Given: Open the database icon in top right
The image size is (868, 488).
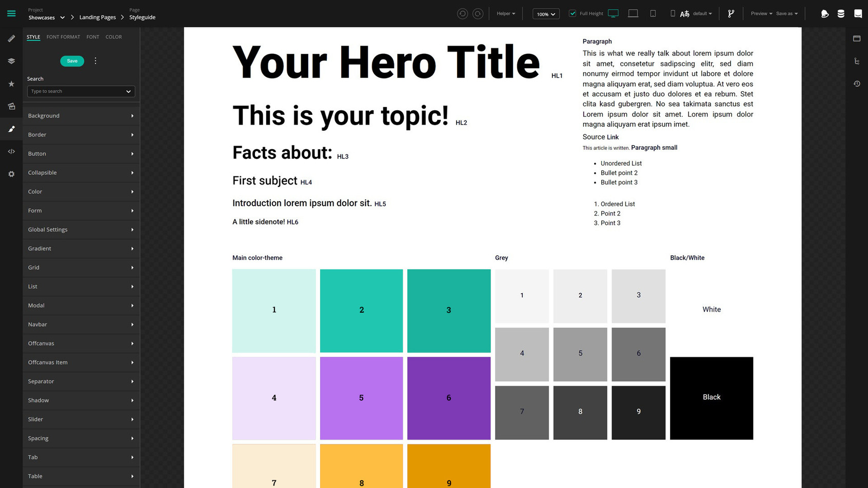Looking at the screenshot, I should click(x=841, y=14).
